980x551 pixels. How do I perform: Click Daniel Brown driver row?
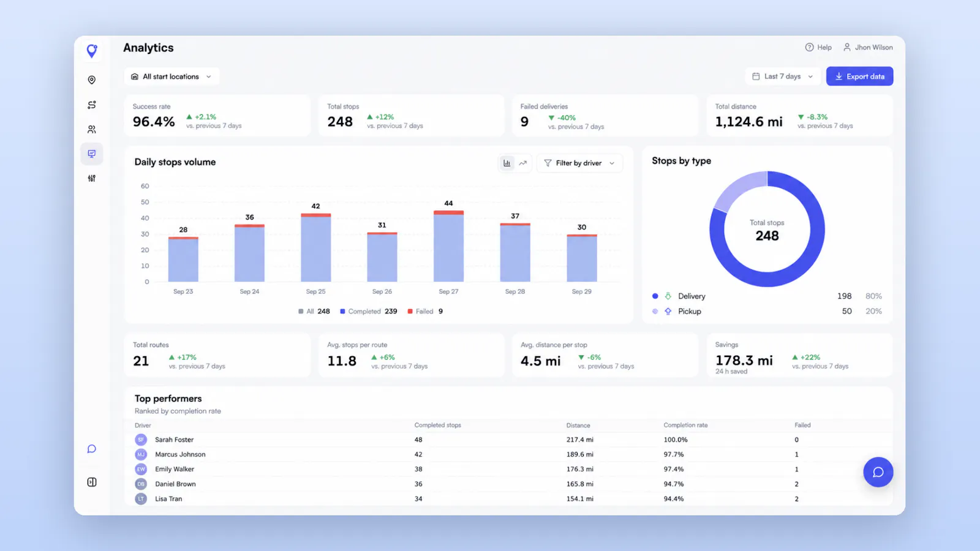tap(508, 484)
